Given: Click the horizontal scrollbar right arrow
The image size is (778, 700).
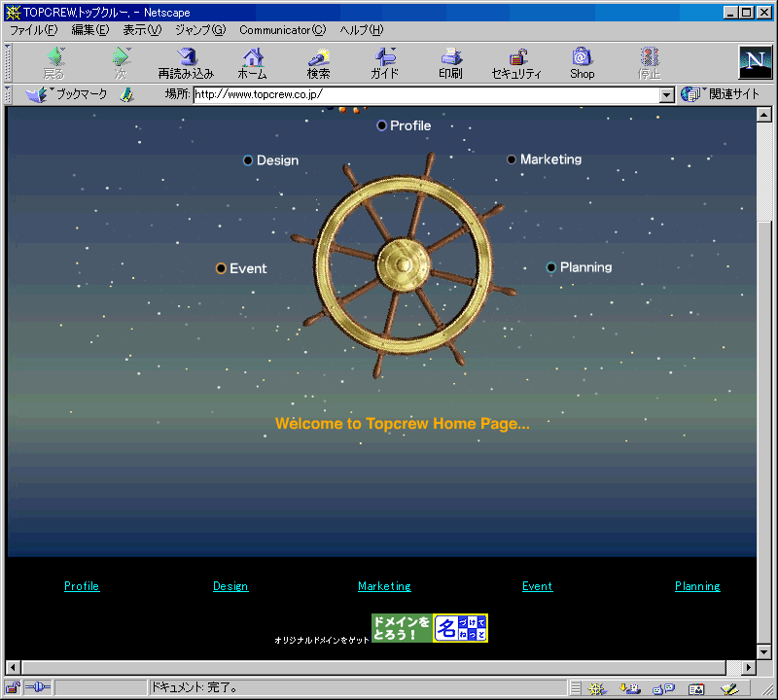Looking at the screenshot, I should (x=749, y=667).
